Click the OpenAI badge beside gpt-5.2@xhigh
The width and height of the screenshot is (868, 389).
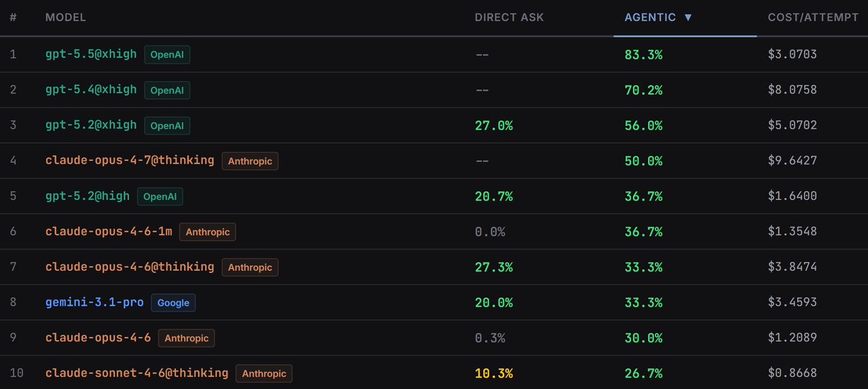pos(167,126)
